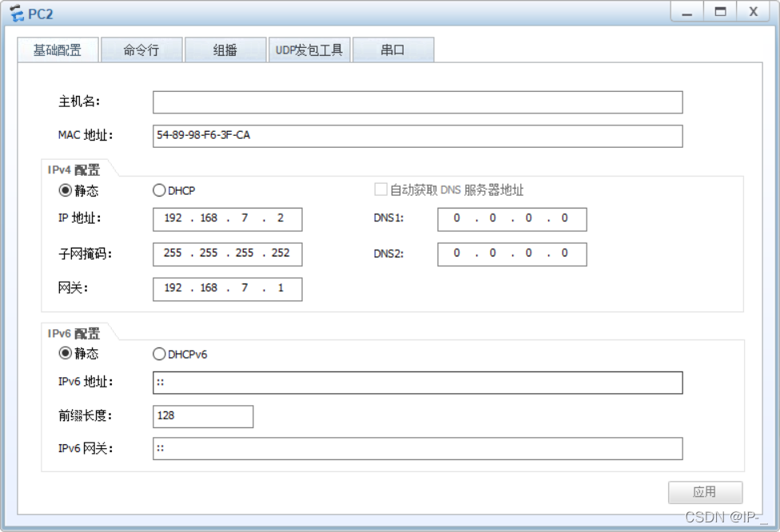Open the 串口 tab
Image resolution: width=780 pixels, height=532 pixels.
pos(393,50)
